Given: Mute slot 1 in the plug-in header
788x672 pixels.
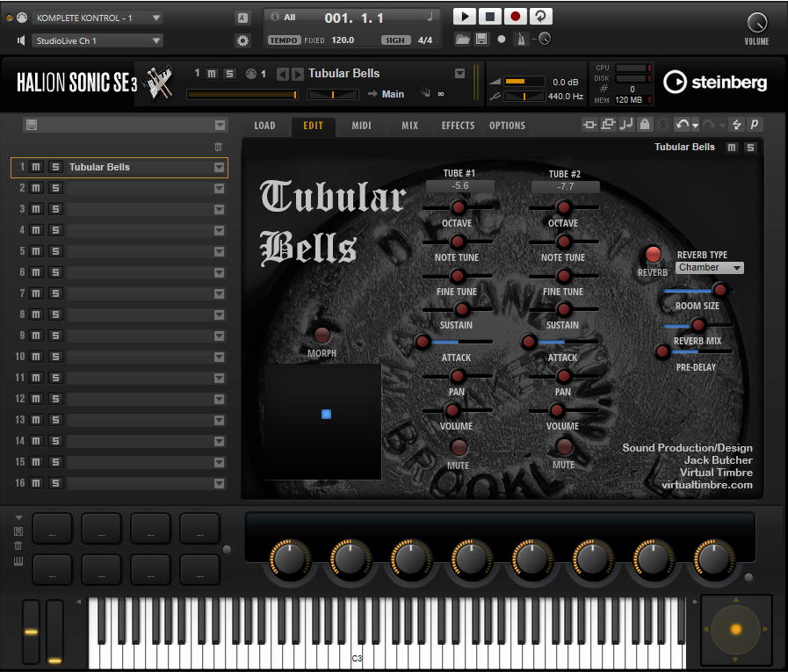Looking at the screenshot, I should point(212,74).
